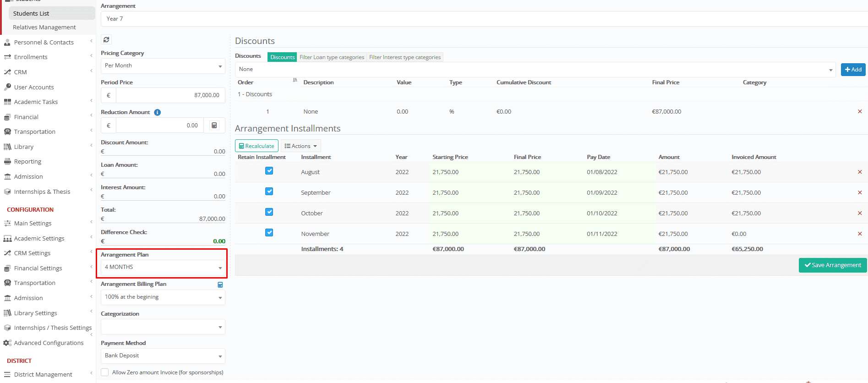868x383 pixels.
Task: Click the District Management sidebar icon
Action: click(x=7, y=374)
